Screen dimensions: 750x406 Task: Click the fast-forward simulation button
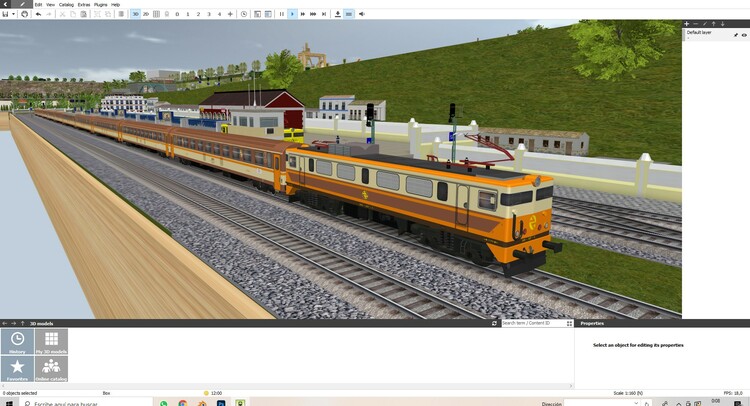click(302, 14)
